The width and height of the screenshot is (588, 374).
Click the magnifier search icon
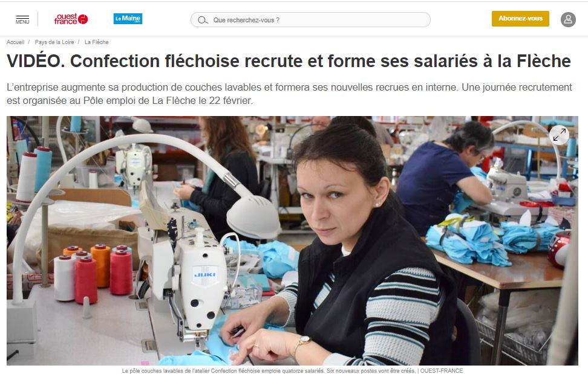pyautogui.click(x=203, y=20)
